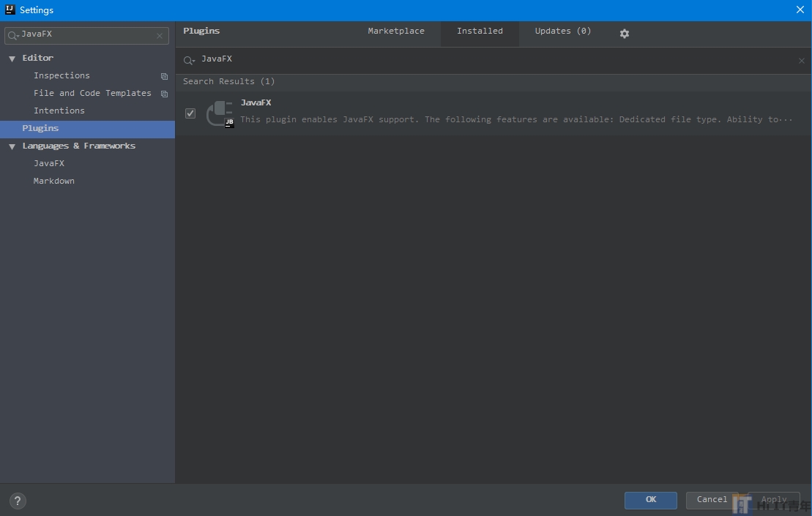
Task: Select the Editor category label
Action: click(x=38, y=58)
